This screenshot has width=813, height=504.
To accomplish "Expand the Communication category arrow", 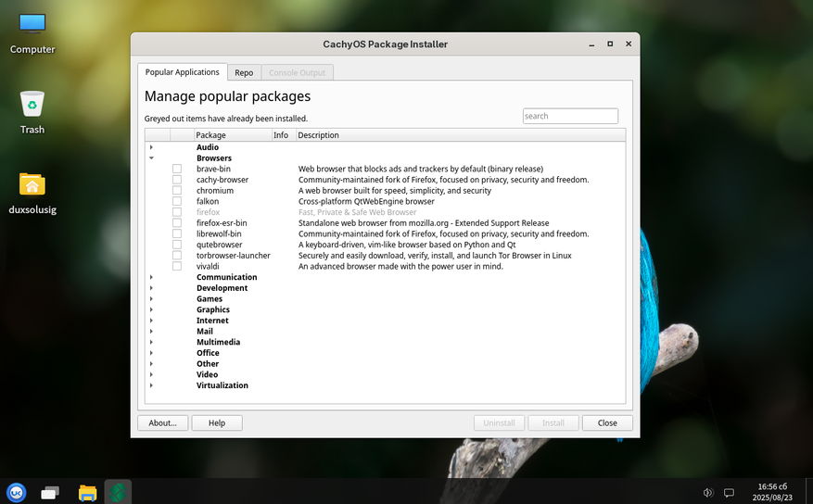I will [151, 278].
